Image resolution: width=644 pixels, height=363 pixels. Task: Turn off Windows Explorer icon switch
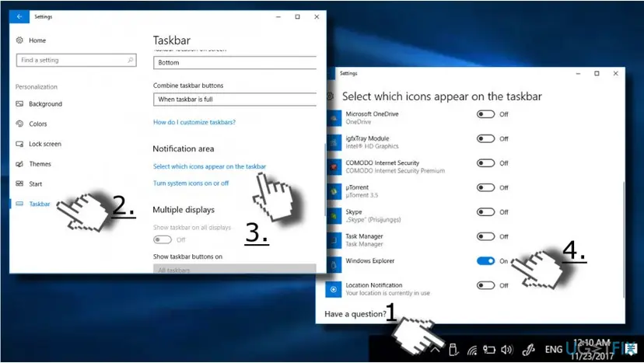[x=485, y=260]
